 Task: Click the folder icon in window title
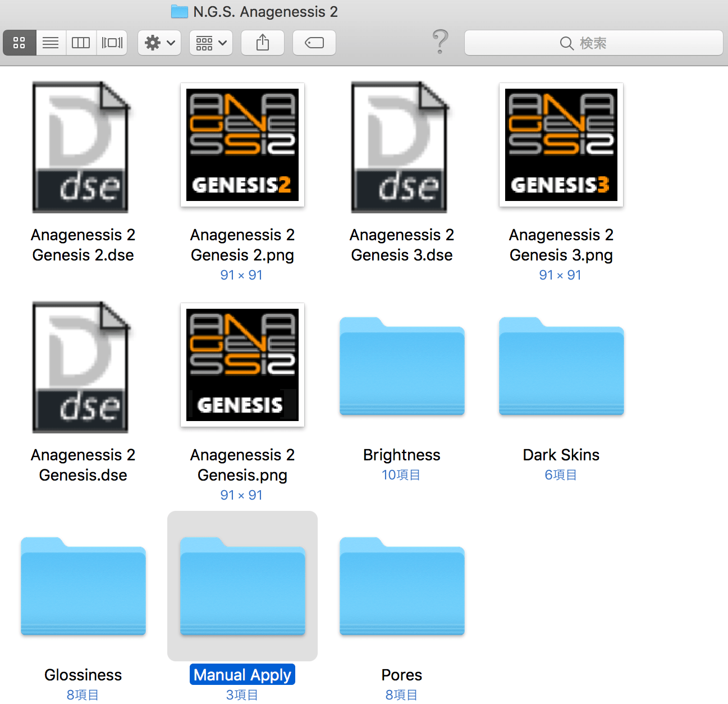tap(179, 11)
